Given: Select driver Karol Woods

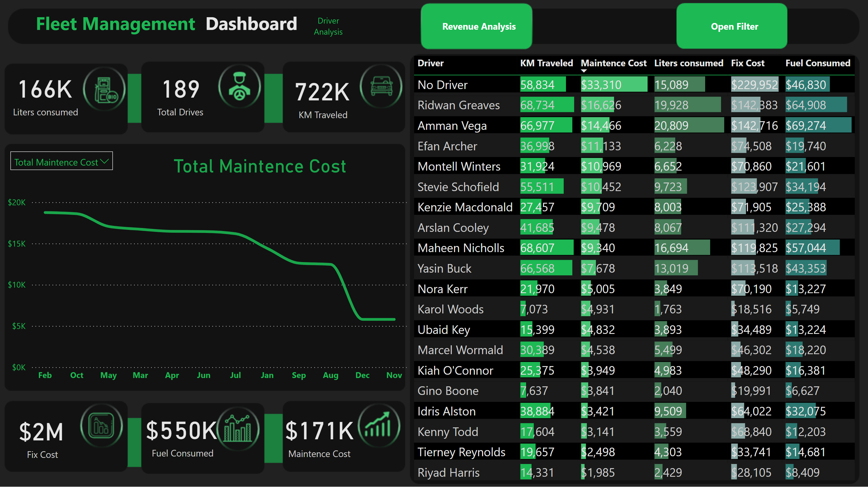Looking at the screenshot, I should coord(451,310).
